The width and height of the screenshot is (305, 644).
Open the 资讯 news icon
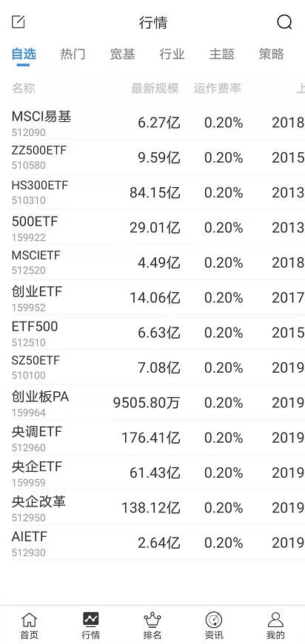(214, 620)
